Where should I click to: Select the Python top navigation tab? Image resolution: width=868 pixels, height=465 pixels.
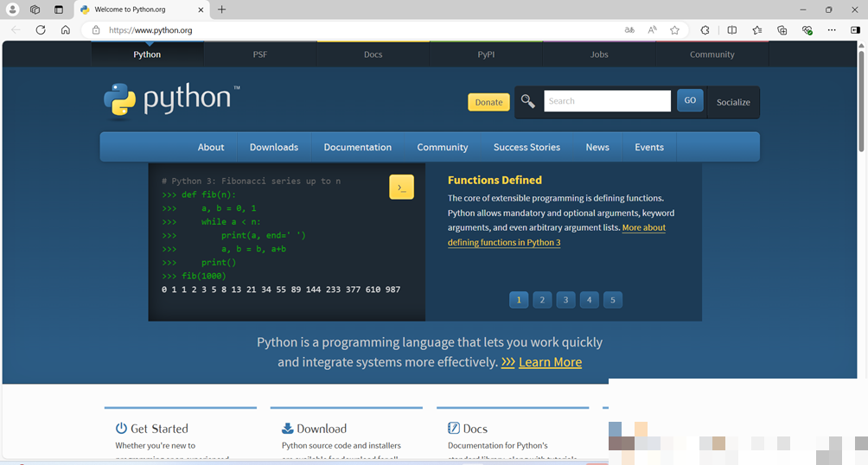click(147, 54)
